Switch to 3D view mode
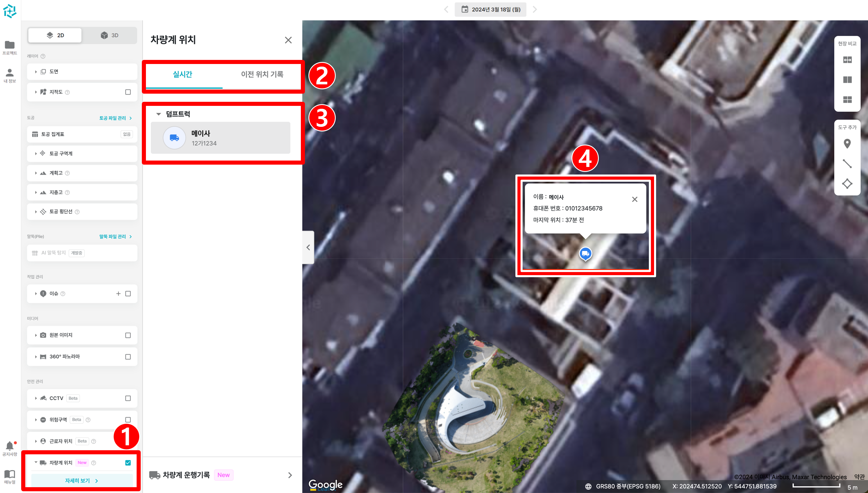Viewport: 868px width, 493px height. coord(110,35)
